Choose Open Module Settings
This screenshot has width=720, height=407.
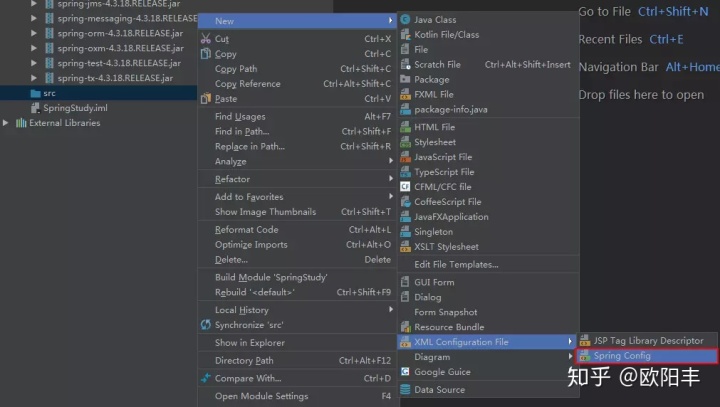tap(297, 396)
